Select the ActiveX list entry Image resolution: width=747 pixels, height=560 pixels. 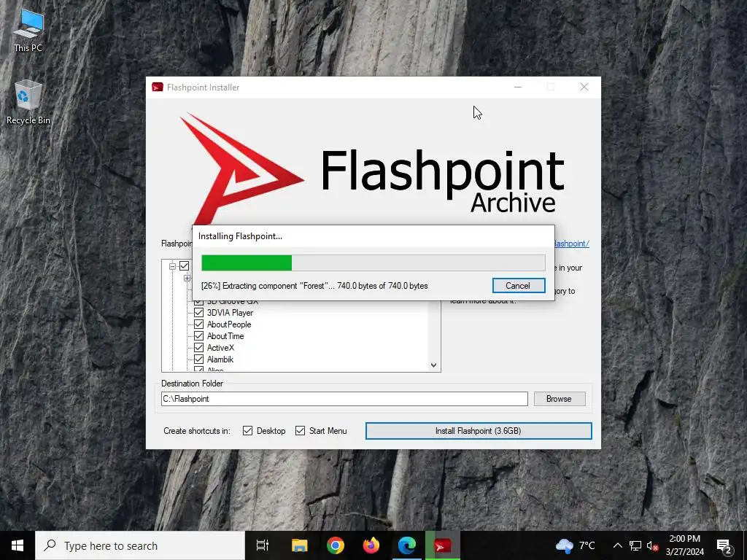click(220, 348)
